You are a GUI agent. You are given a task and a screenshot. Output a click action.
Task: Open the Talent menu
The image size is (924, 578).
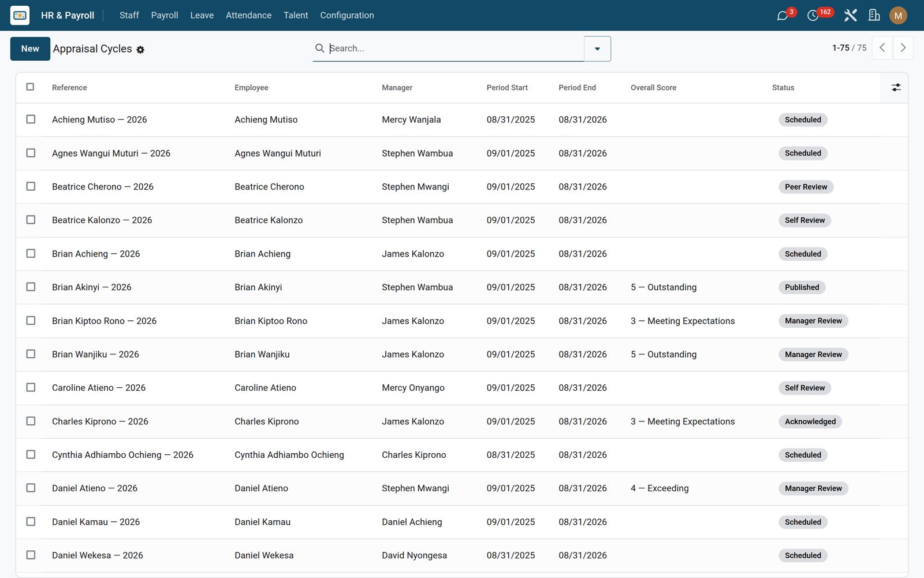296,15
